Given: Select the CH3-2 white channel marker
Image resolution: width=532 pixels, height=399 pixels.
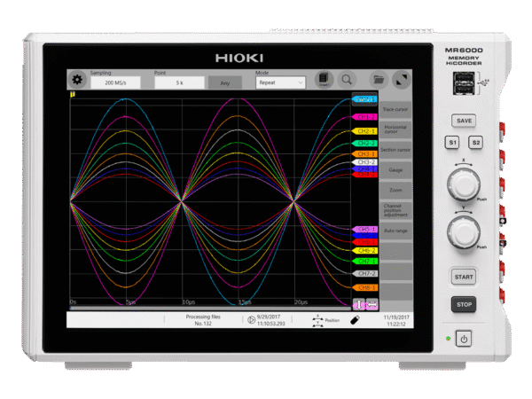Looking at the screenshot, I should tap(364, 162).
